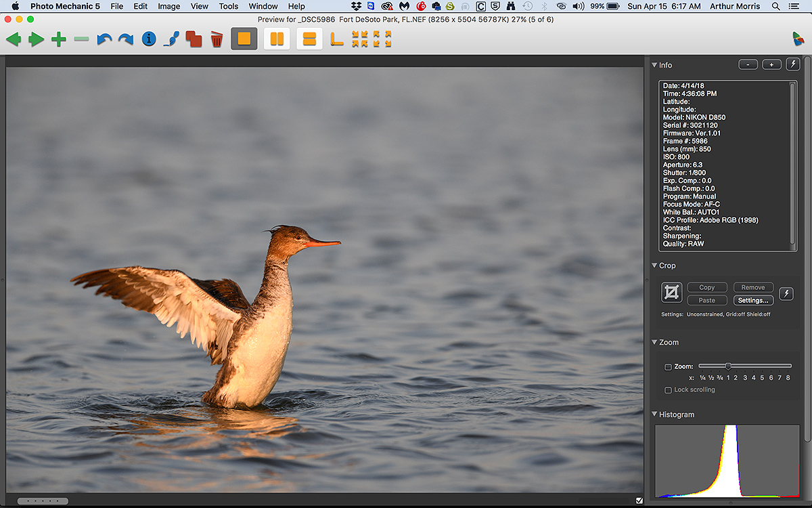Open the Edit menu
The height and width of the screenshot is (508, 812).
pyautogui.click(x=140, y=6)
